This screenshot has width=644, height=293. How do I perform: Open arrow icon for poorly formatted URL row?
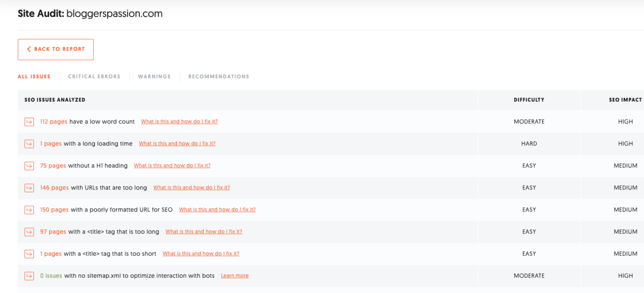[x=29, y=210]
